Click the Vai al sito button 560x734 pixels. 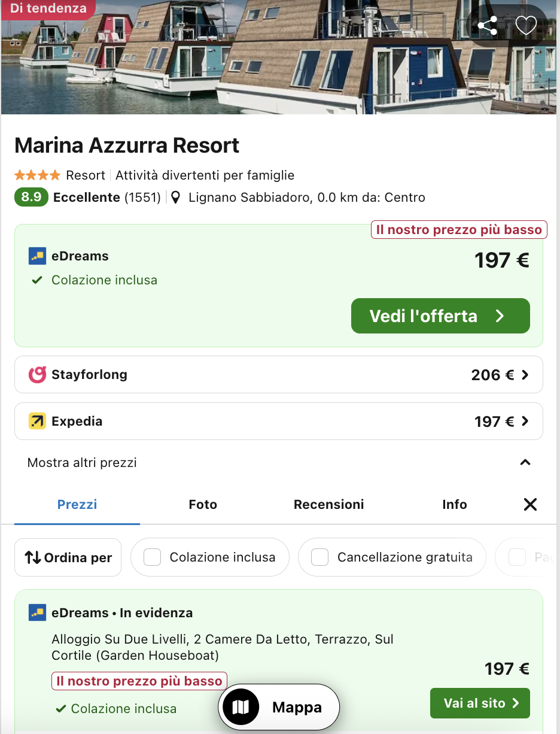(480, 703)
